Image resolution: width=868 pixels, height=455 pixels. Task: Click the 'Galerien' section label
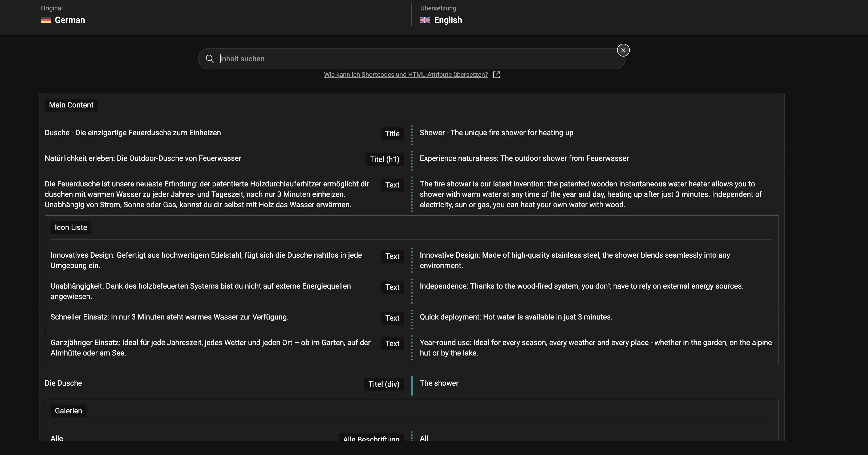click(68, 411)
